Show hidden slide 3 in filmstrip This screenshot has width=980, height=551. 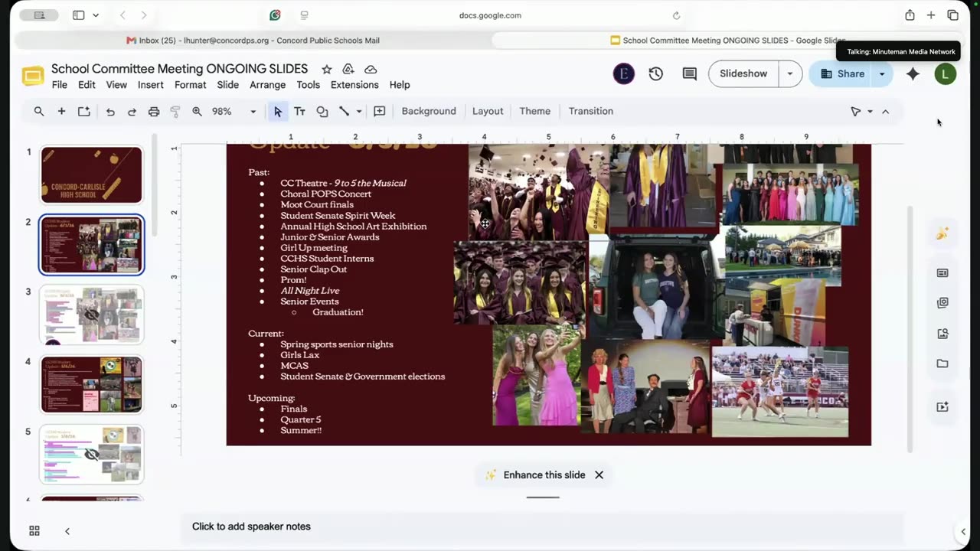tap(92, 315)
